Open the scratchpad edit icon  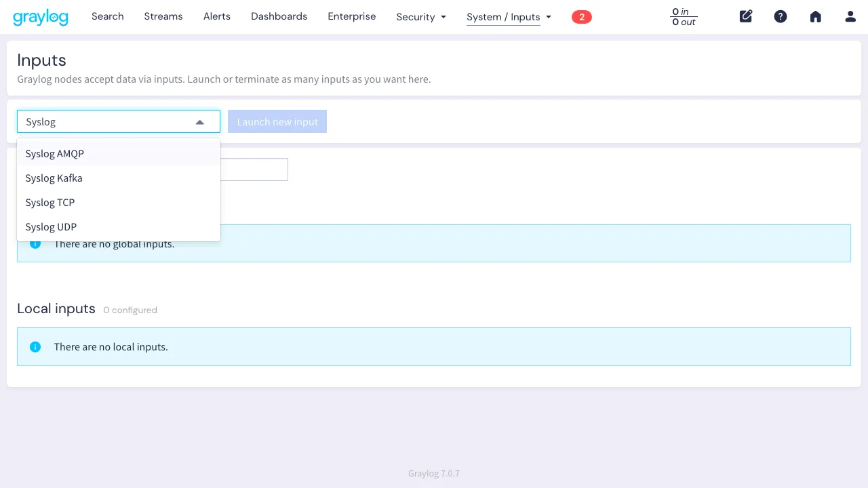[746, 16]
